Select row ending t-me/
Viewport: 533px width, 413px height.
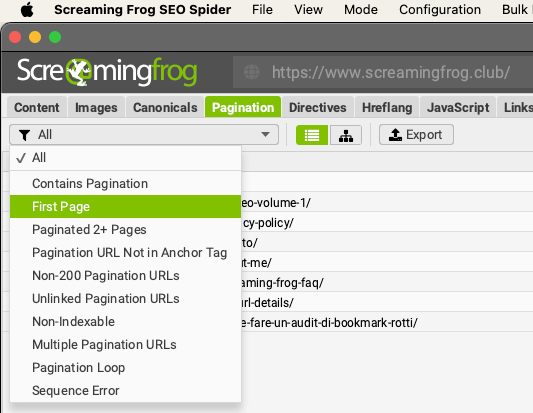(387, 263)
